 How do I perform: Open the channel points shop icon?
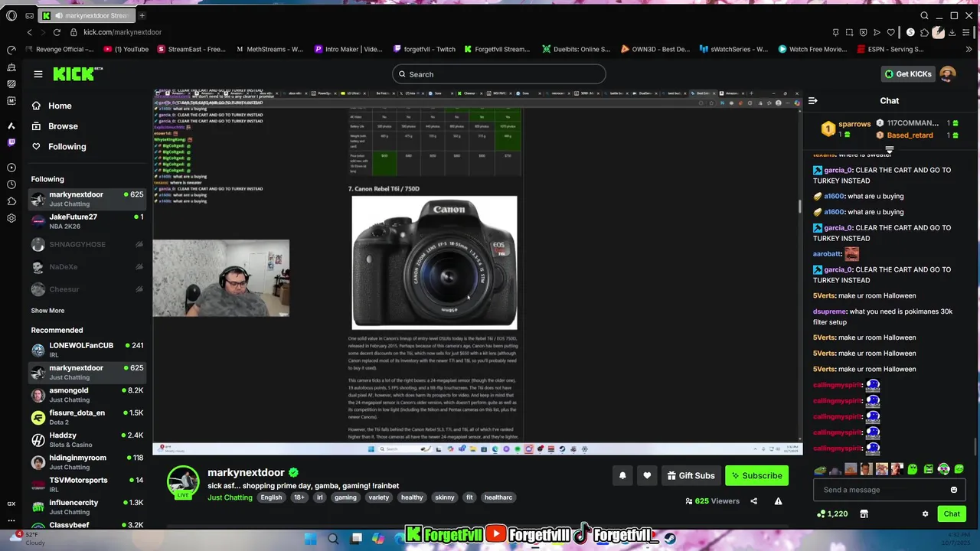864,514
